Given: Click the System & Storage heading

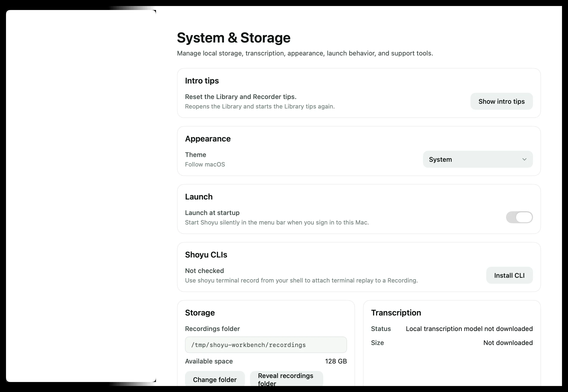Looking at the screenshot, I should click(233, 38).
